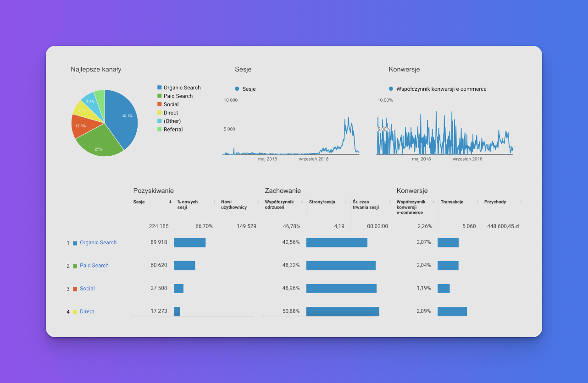The width and height of the screenshot is (588, 383).
Task: Select the Paid Search swatch in the pie legend
Action: click(x=159, y=96)
